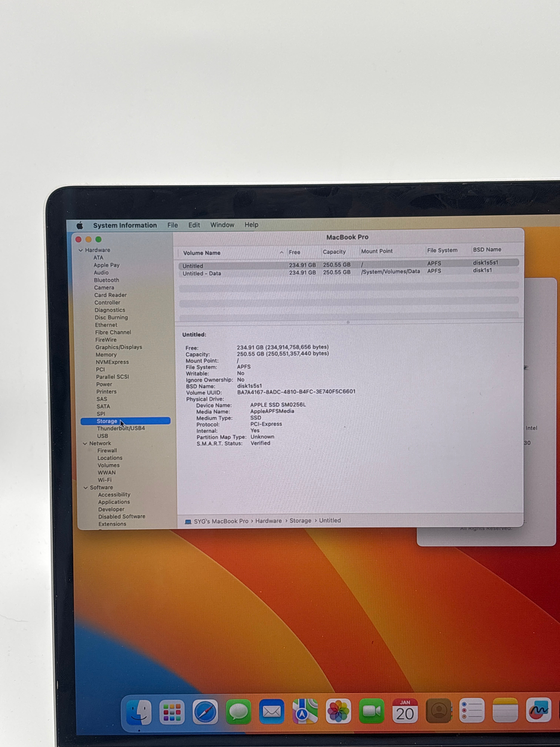Open the File menu
This screenshot has width=560, height=747.
pyautogui.click(x=172, y=225)
